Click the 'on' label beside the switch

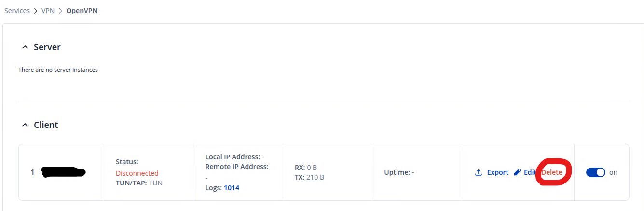(x=613, y=172)
